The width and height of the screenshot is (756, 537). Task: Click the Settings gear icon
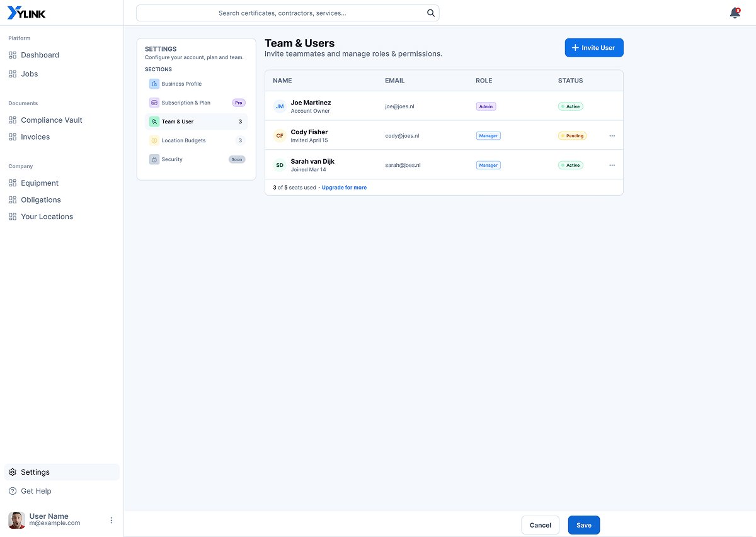(x=13, y=472)
